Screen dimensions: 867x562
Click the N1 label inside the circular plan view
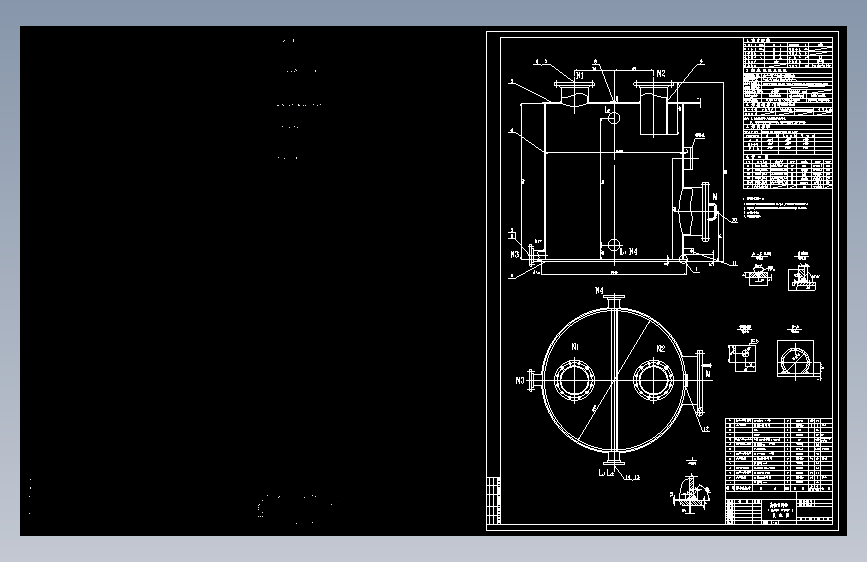tap(574, 347)
